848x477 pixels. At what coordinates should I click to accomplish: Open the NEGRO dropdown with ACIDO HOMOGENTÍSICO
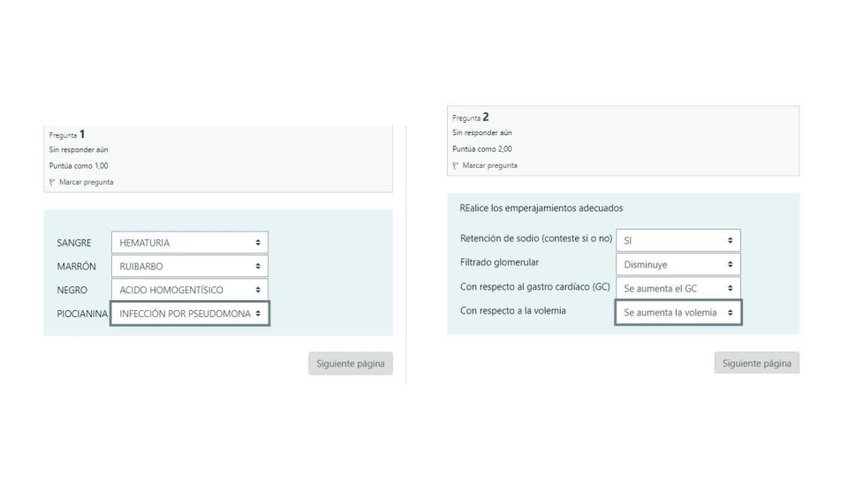tap(189, 290)
